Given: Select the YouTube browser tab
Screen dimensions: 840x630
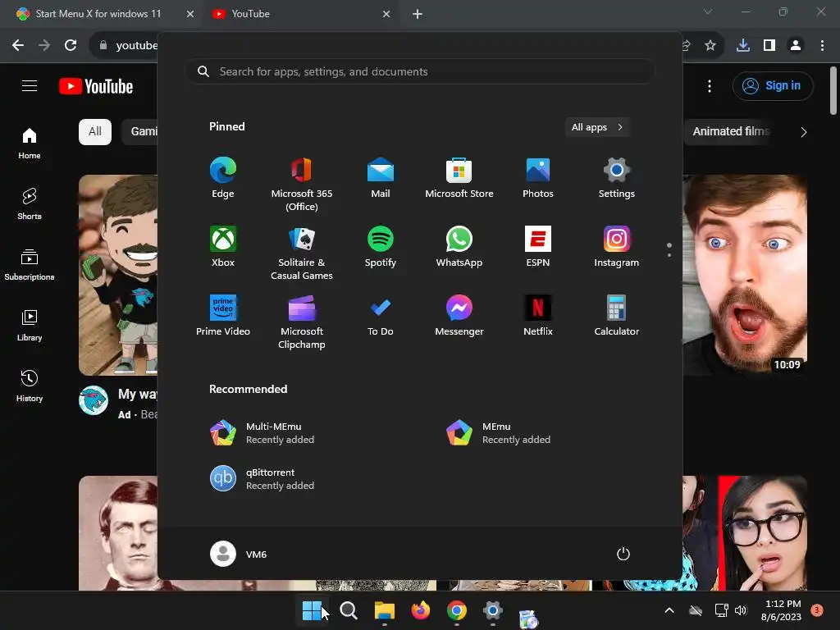Looking at the screenshot, I should 251,14.
